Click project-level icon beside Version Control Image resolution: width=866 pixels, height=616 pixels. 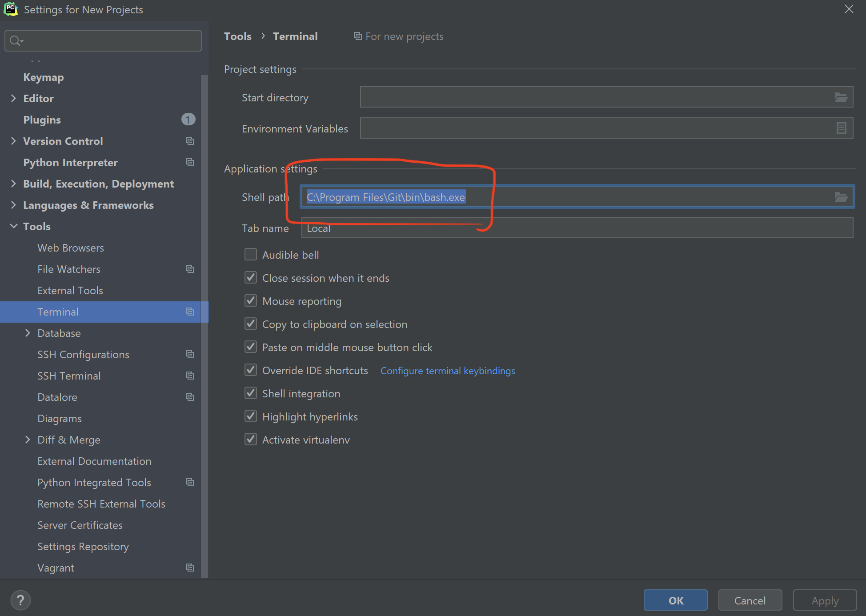tap(190, 141)
